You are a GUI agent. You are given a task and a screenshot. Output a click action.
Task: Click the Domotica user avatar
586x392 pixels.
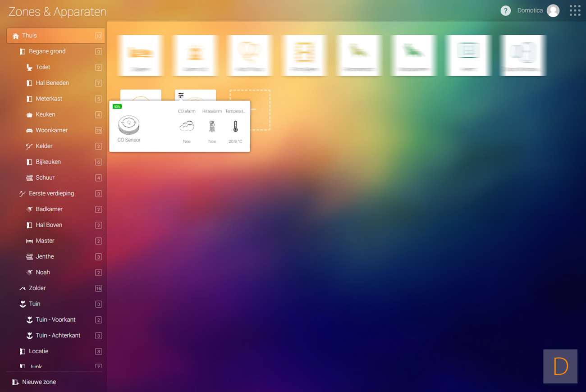pos(553,11)
